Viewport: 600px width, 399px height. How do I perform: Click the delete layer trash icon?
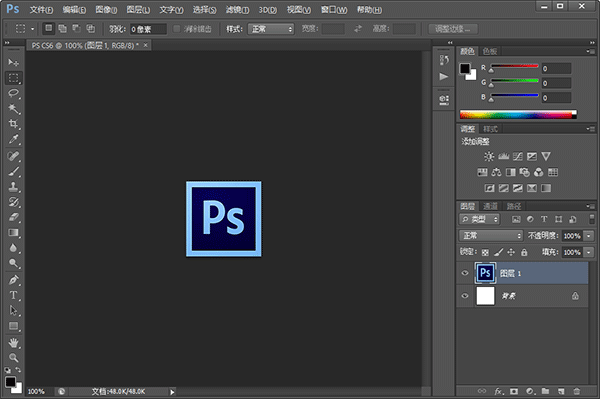577,391
